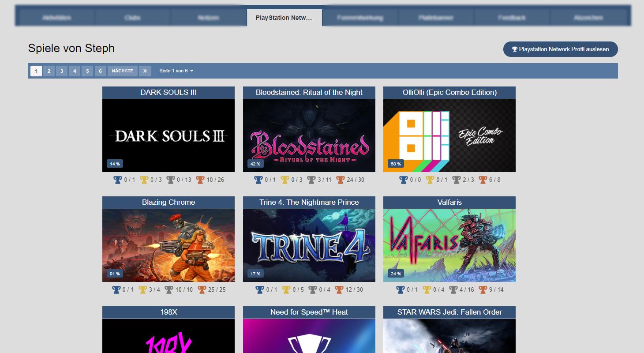Click the bronze trophy icon under Blazing Chrome
Viewport: 644px width, 353px height.
(x=202, y=289)
